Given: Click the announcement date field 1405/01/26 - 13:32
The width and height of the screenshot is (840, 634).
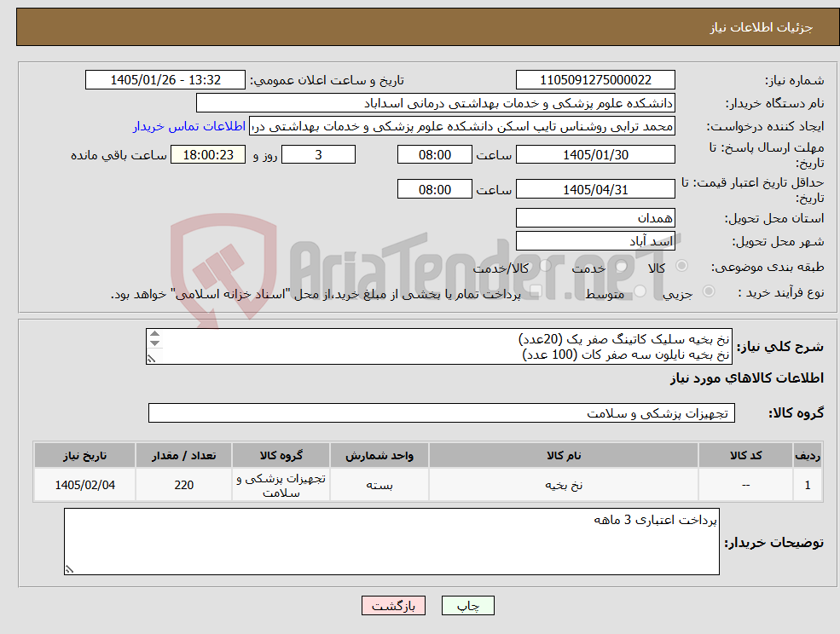Looking at the screenshot, I should point(165,80).
